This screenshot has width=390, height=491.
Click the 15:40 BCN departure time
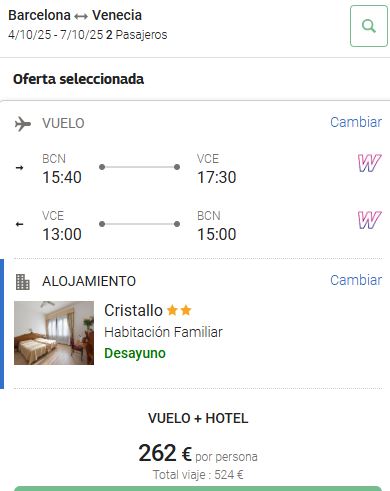pos(62,177)
